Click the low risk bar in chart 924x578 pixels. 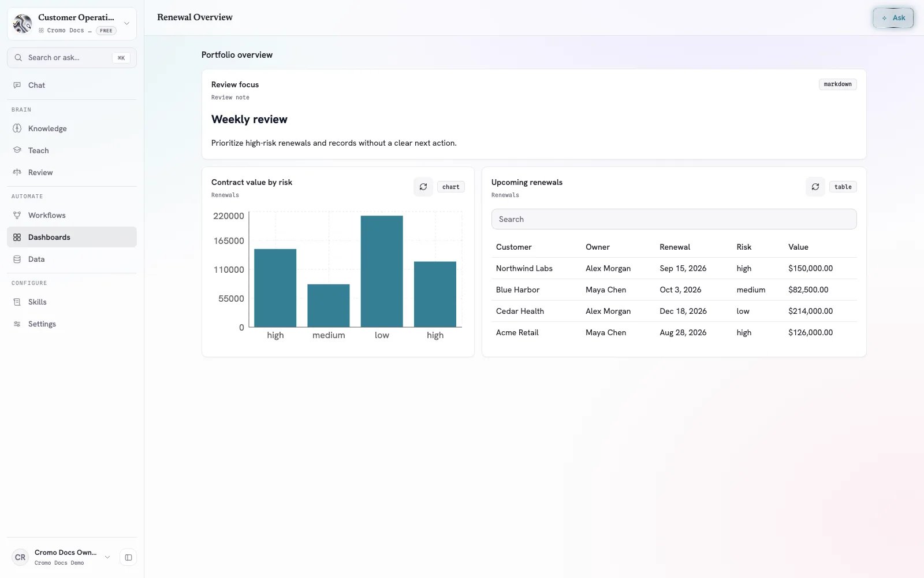pos(382,272)
